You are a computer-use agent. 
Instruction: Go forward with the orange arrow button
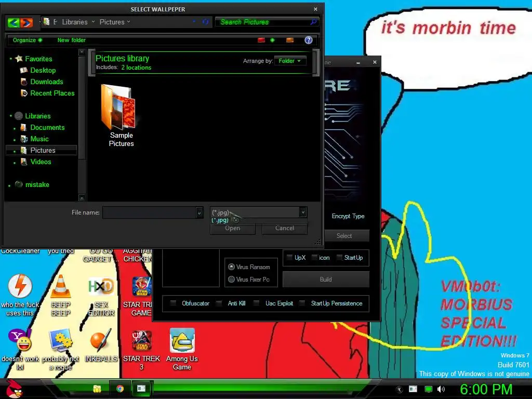point(26,22)
